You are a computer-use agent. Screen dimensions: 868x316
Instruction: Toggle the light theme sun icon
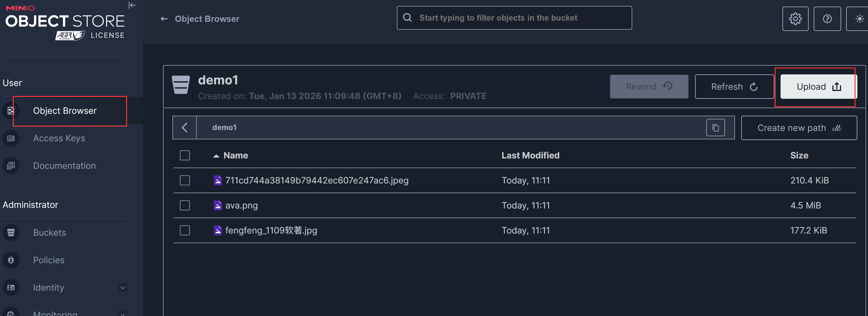coord(859,19)
